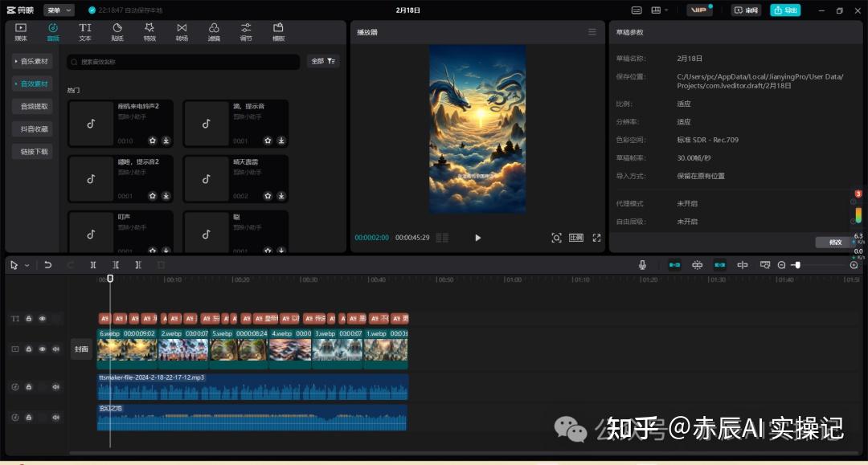This screenshot has width=868, height=465.
Task: Download the 滴, 提示音 sound effect
Action: click(281, 141)
